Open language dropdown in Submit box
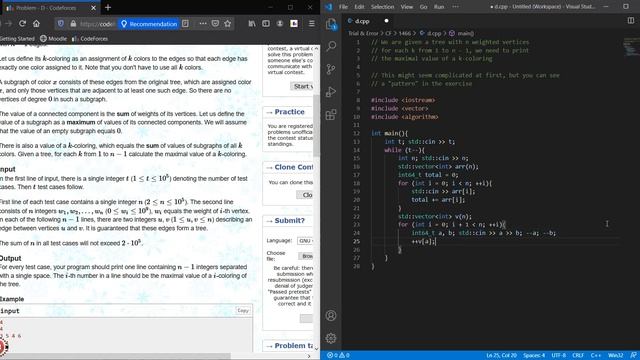The image size is (640, 360). 305,241
